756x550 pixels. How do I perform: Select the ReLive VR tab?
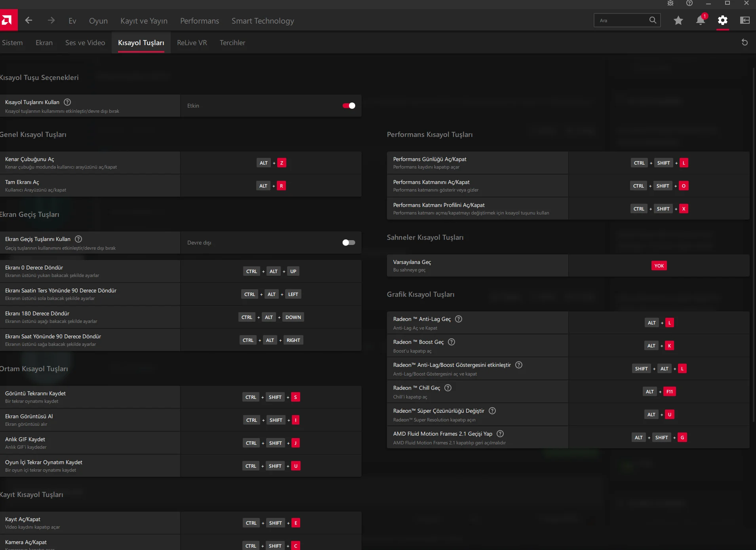(192, 43)
